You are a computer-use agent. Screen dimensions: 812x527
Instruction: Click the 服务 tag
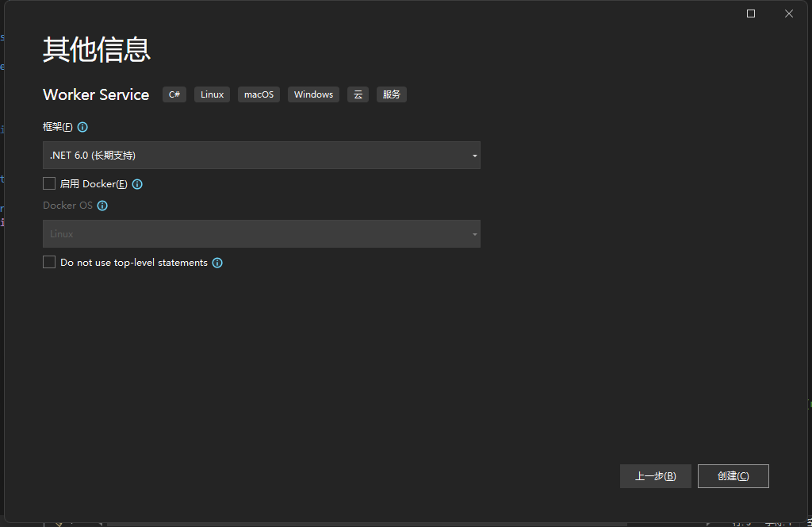tap(392, 94)
